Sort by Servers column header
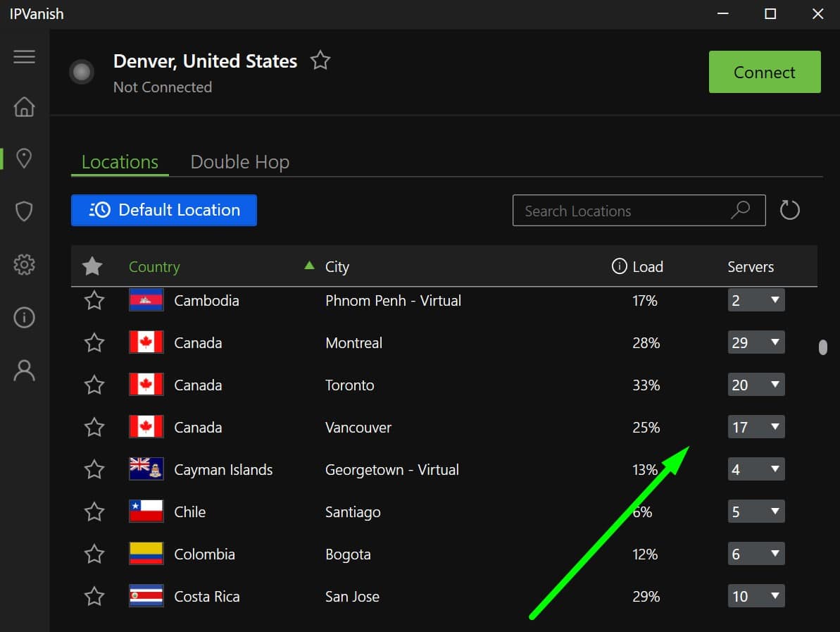The width and height of the screenshot is (840, 632). click(x=751, y=266)
